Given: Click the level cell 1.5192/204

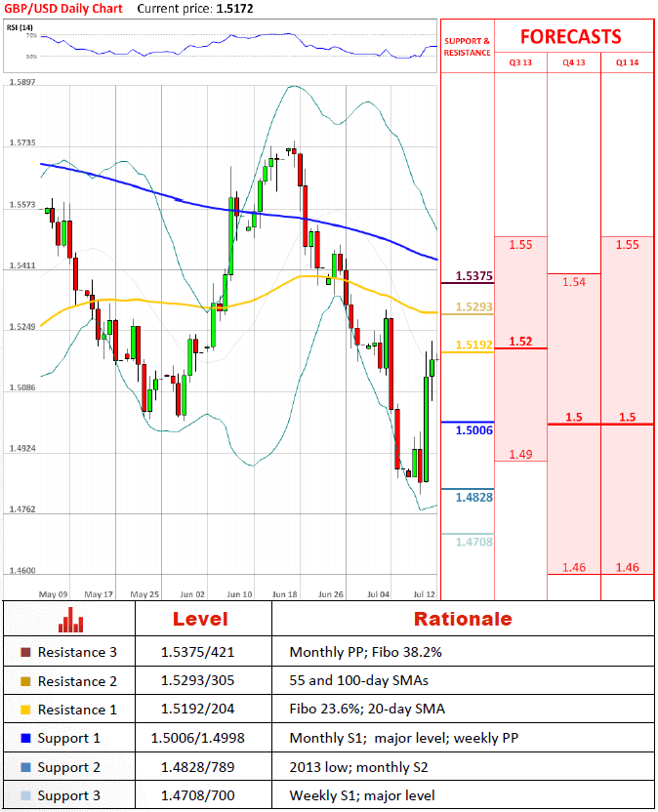Looking at the screenshot, I should pos(197,709).
